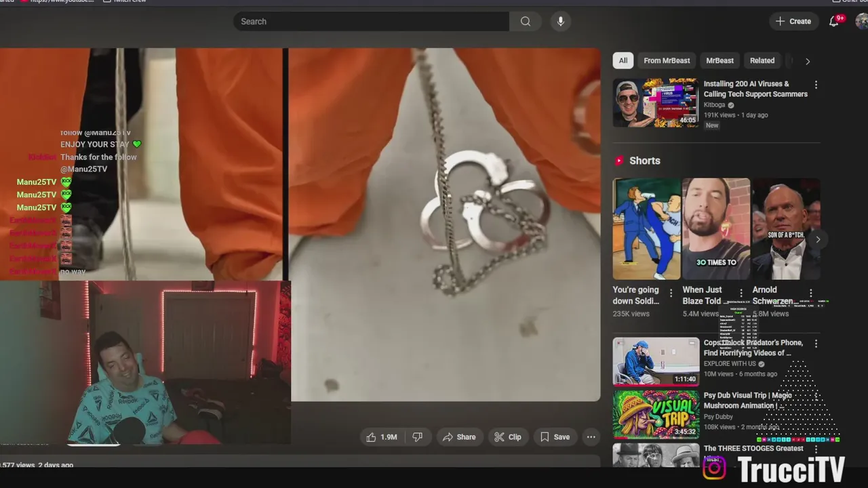
Task: Open options for You're going down short
Action: pos(671,293)
